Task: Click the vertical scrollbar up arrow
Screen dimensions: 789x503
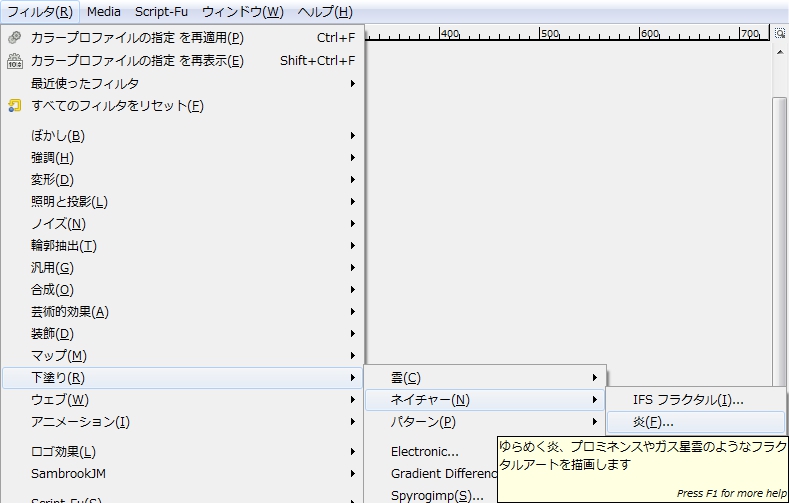Action: [780, 52]
